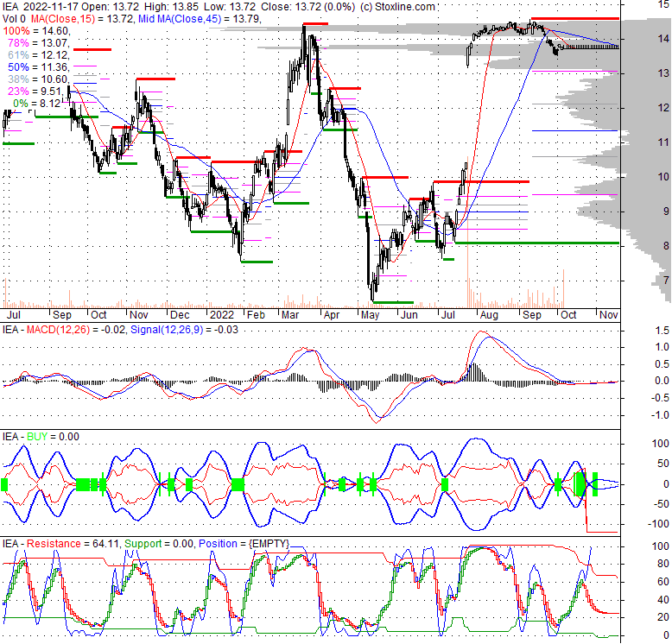Click the "Feb" month axis label
The width and height of the screenshot is (672, 644).
257,315
